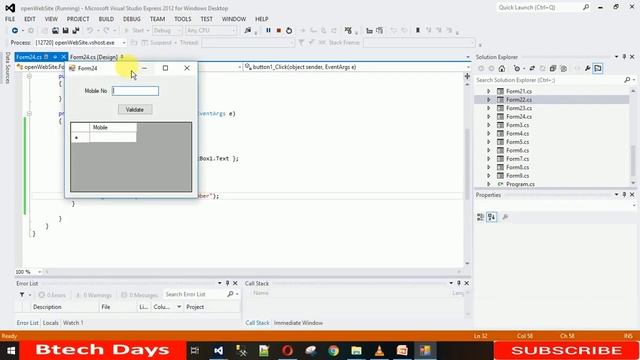Expand the Form21.cs node
The height and width of the screenshot is (360, 640).
[489, 91]
